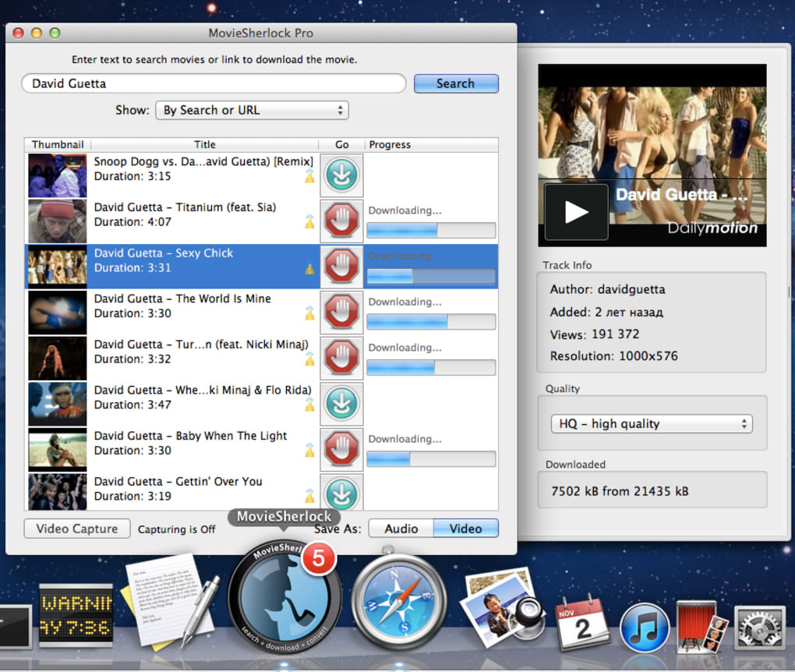795x672 pixels.
Task: Open System Preferences gear in dock
Action: pos(759,629)
